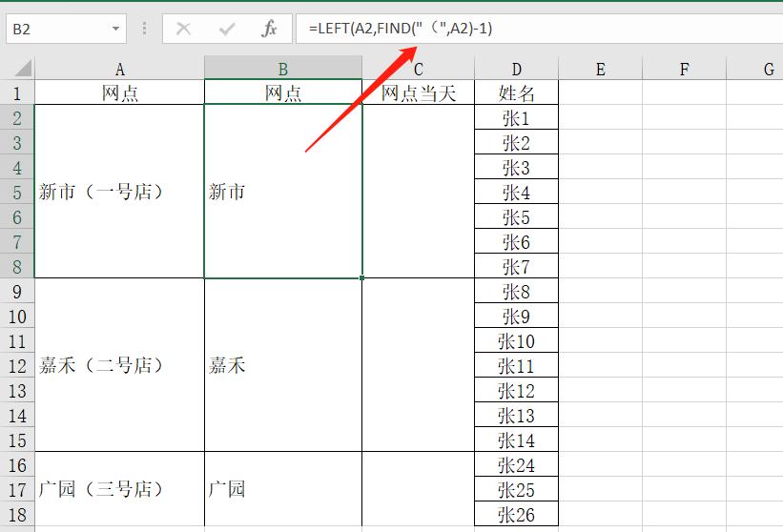The width and height of the screenshot is (783, 532).
Task: Select column A header
Action: 119,69
